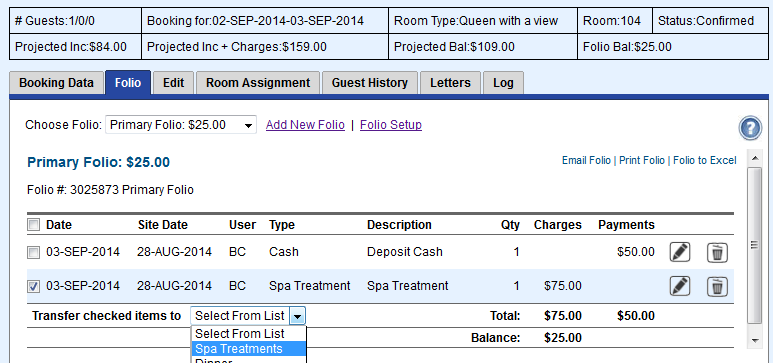Check the Deposit Cash row checkbox
Screen dimensions: 773x363
click(33, 253)
